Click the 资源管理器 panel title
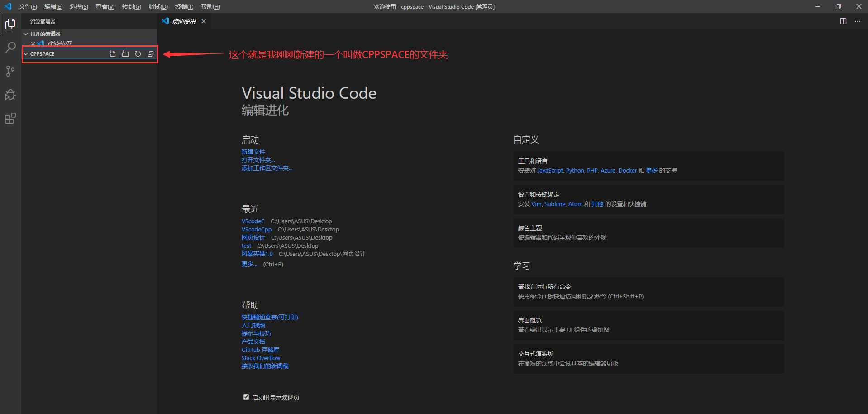This screenshot has height=414, width=868. click(x=43, y=21)
